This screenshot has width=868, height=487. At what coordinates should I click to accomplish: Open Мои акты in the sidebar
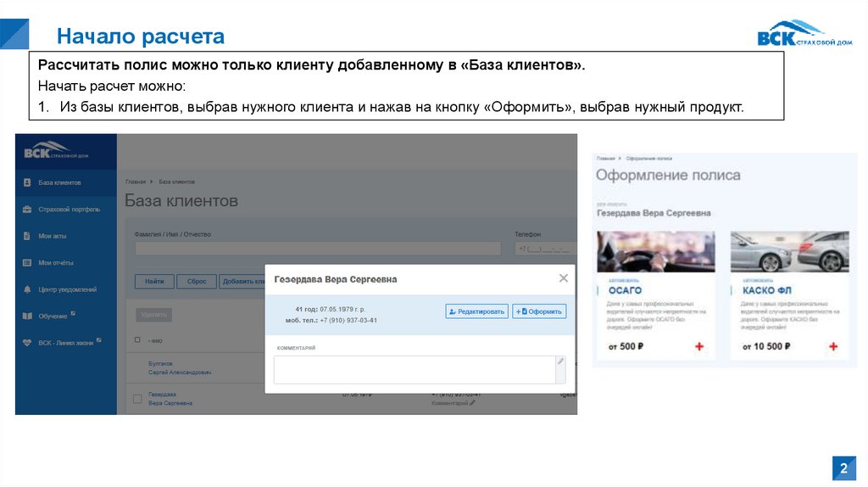[52, 236]
